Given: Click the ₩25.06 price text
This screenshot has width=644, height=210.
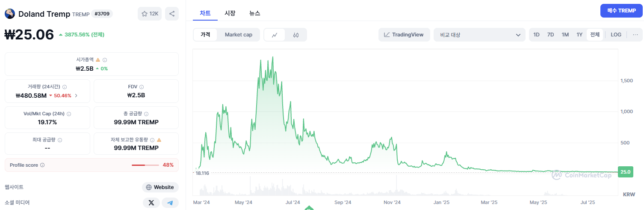Looking at the screenshot, I should (29, 34).
